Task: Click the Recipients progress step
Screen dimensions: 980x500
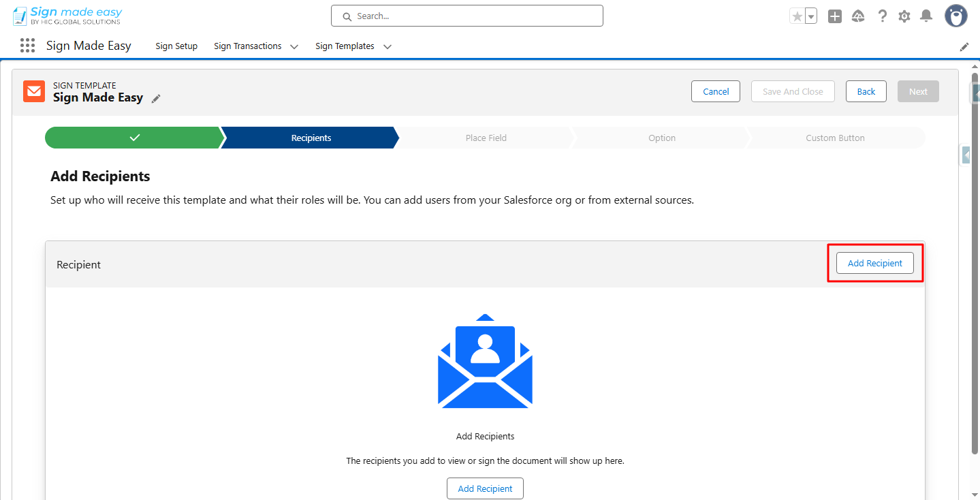Action: click(x=311, y=137)
